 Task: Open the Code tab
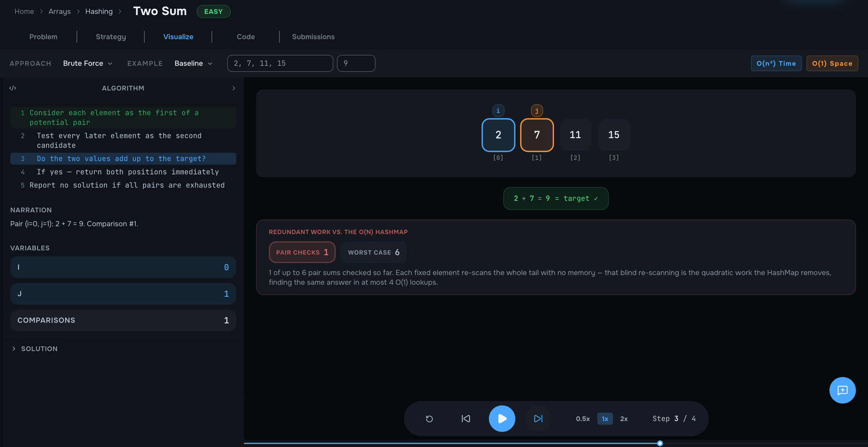[x=246, y=37]
